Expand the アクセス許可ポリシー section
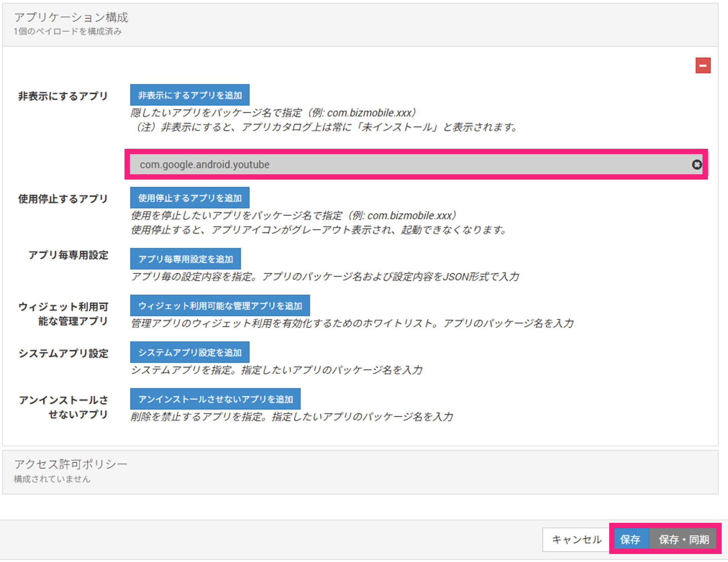This screenshot has height=562, width=728. [71, 464]
